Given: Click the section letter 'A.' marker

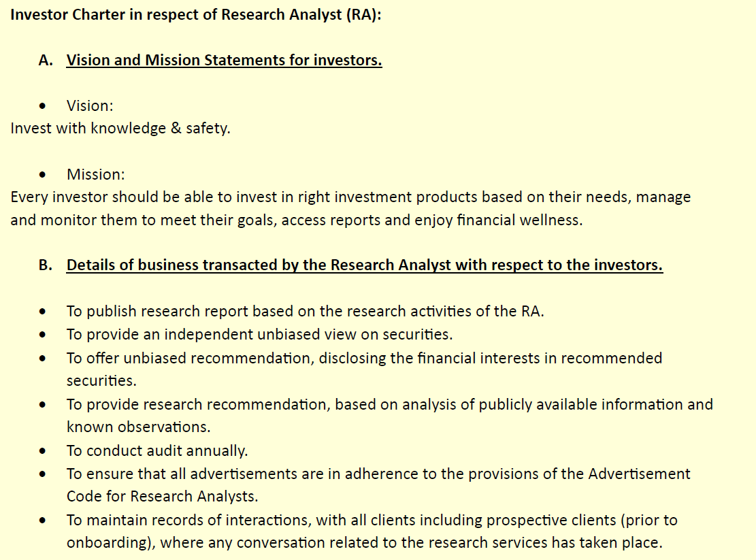Looking at the screenshot, I should 46,61.
